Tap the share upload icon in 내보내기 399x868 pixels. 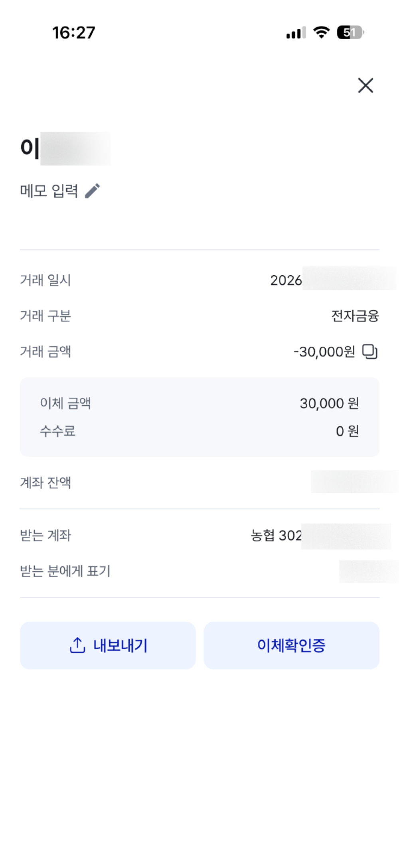(x=77, y=645)
